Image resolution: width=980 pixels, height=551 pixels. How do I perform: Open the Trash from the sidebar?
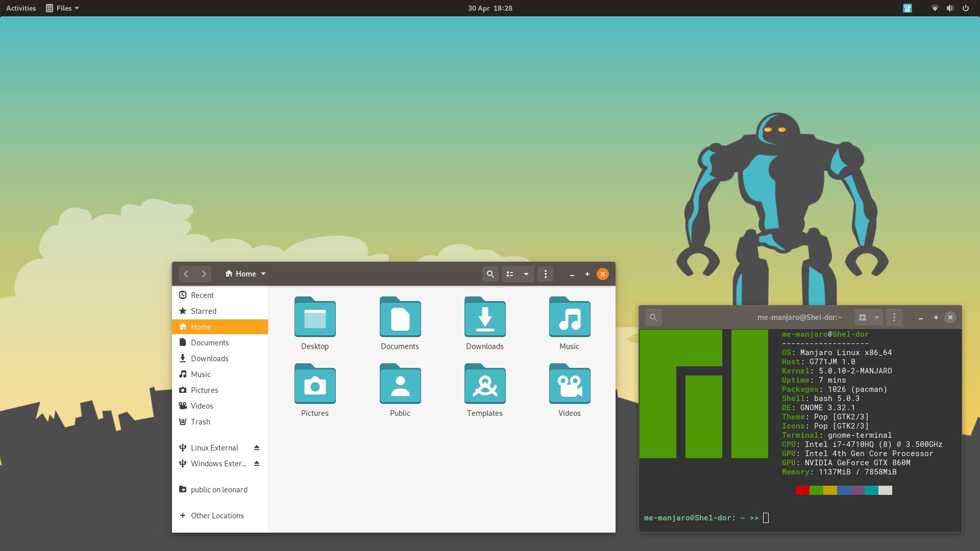pos(201,421)
